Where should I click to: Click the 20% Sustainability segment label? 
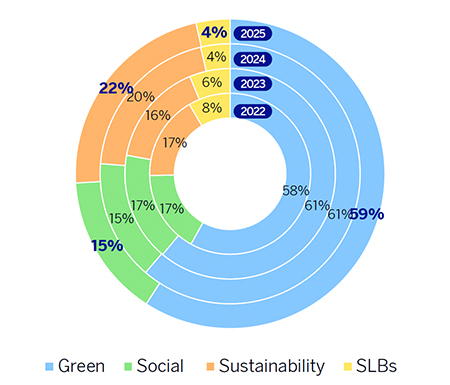[141, 97]
